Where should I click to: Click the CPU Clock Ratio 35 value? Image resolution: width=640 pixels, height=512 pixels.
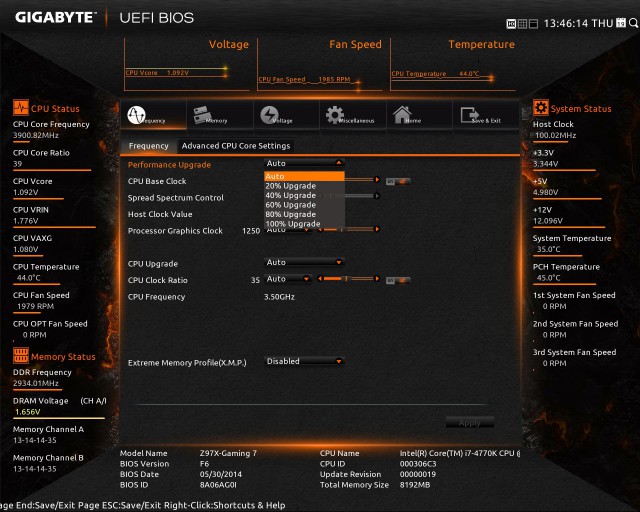pos(255,280)
